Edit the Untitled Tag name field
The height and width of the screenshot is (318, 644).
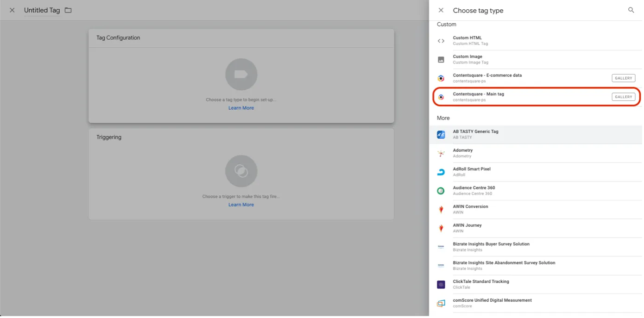pos(42,10)
